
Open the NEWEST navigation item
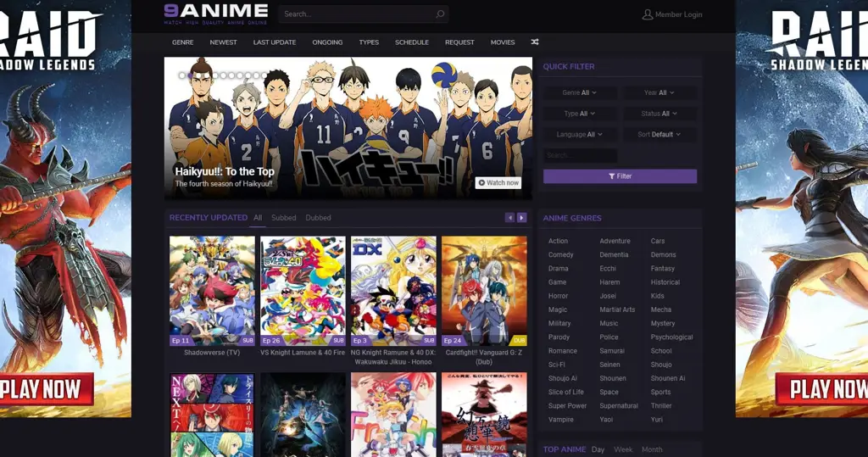click(x=223, y=42)
